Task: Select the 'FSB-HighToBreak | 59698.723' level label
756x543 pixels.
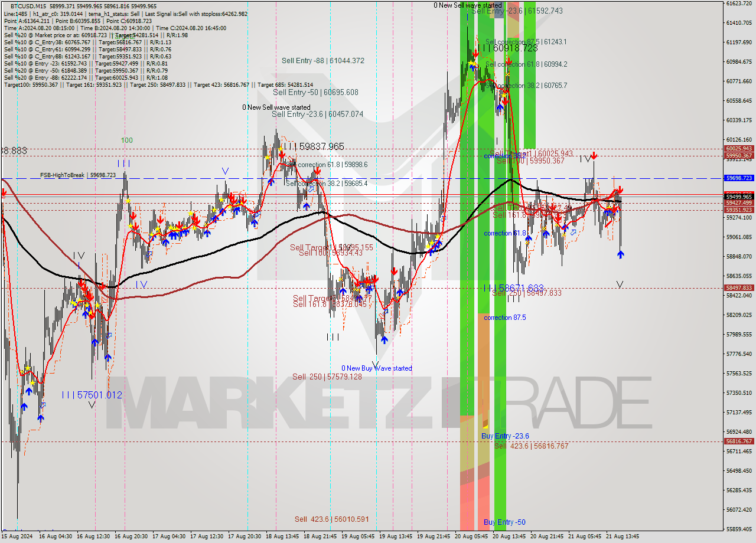Action: coord(78,175)
